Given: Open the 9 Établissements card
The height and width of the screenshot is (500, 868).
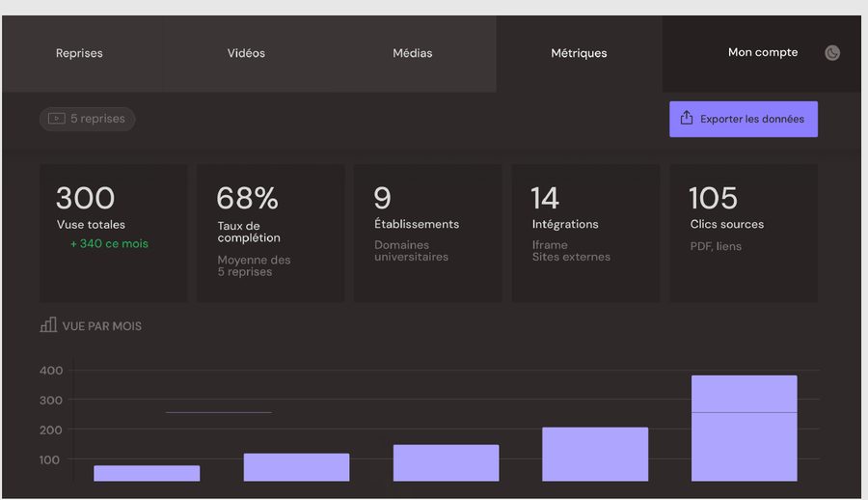Looking at the screenshot, I should click(x=428, y=234).
